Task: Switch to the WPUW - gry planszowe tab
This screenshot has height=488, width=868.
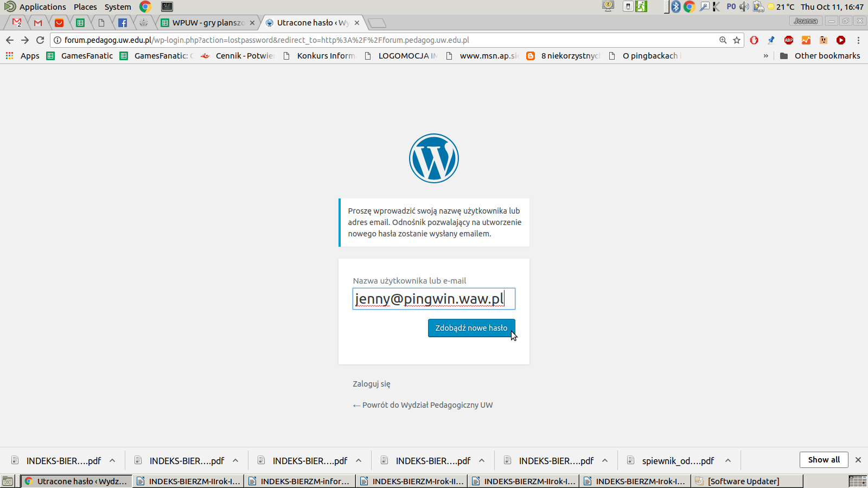Action: pyautogui.click(x=208, y=23)
